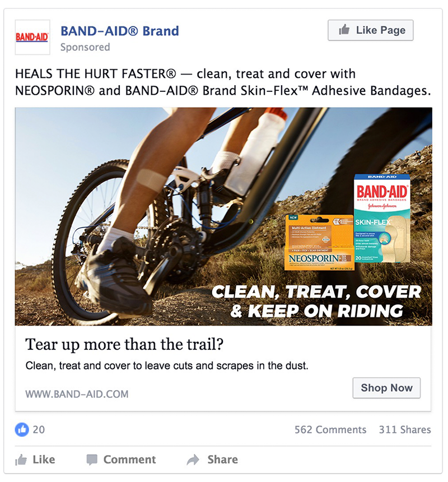The width and height of the screenshot is (448, 482).
Task: Click the BAND-AID logo profile picture
Action: [x=32, y=37]
